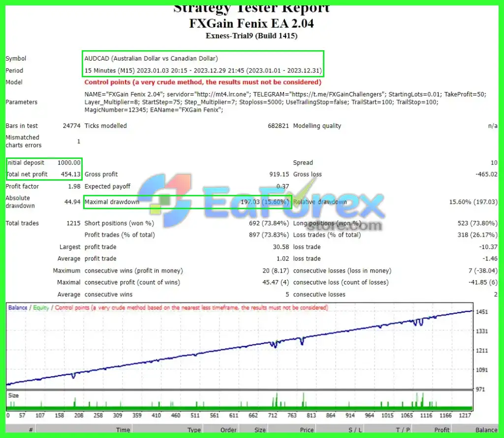Viewport: 504px width, 438px height.
Task: Select the Maximal drawdown label
Action: (x=112, y=202)
